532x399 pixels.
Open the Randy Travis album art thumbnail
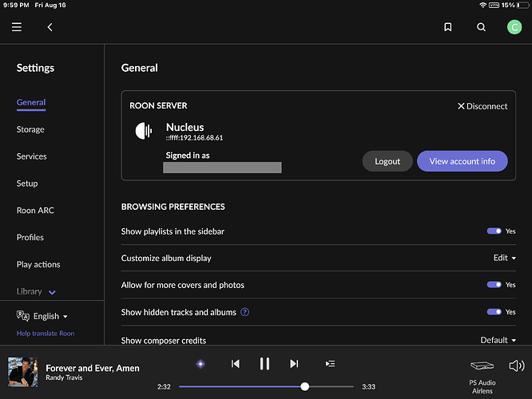22,372
